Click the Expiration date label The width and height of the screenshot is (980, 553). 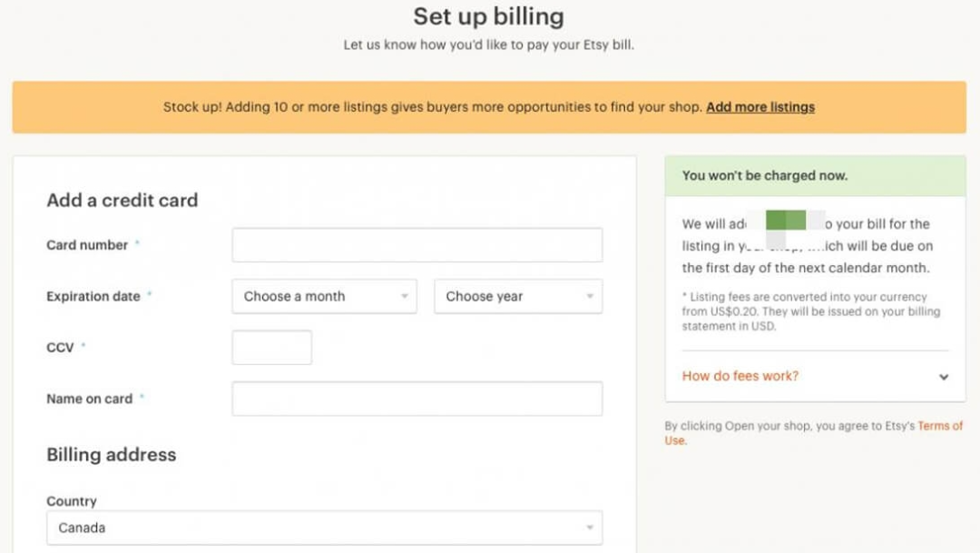pos(93,297)
